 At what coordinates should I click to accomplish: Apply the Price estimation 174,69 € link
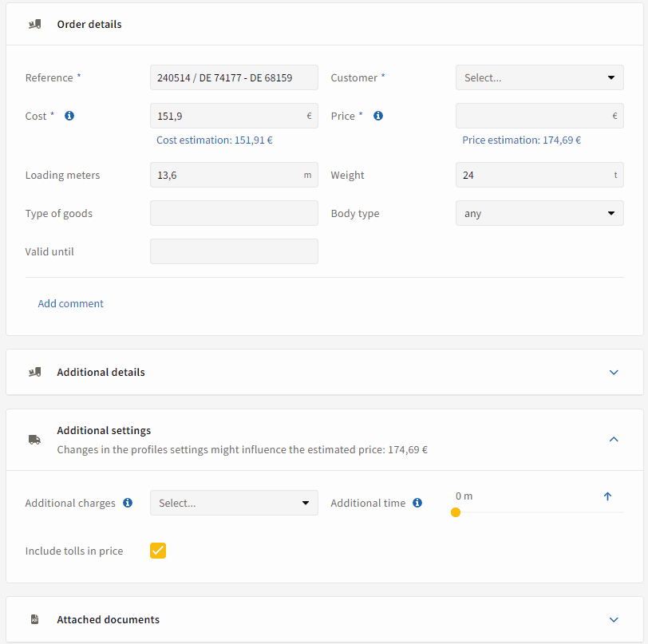(x=521, y=140)
